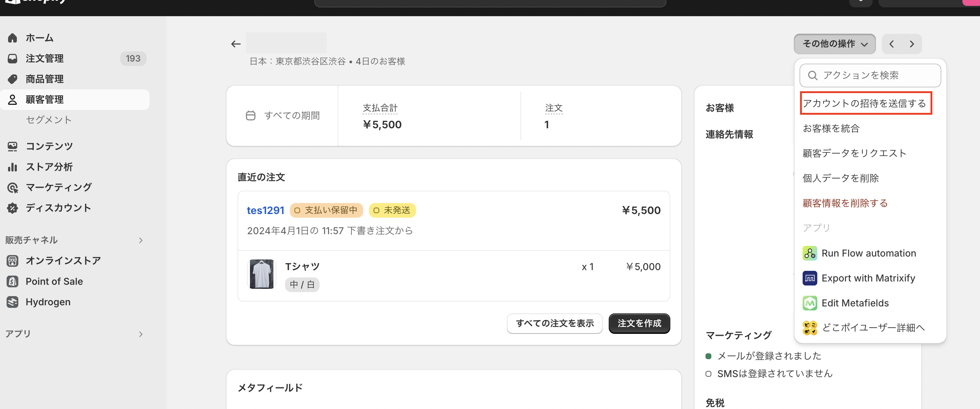
Task: Select 顧客情報を削除する menu entry
Action: [x=844, y=203]
